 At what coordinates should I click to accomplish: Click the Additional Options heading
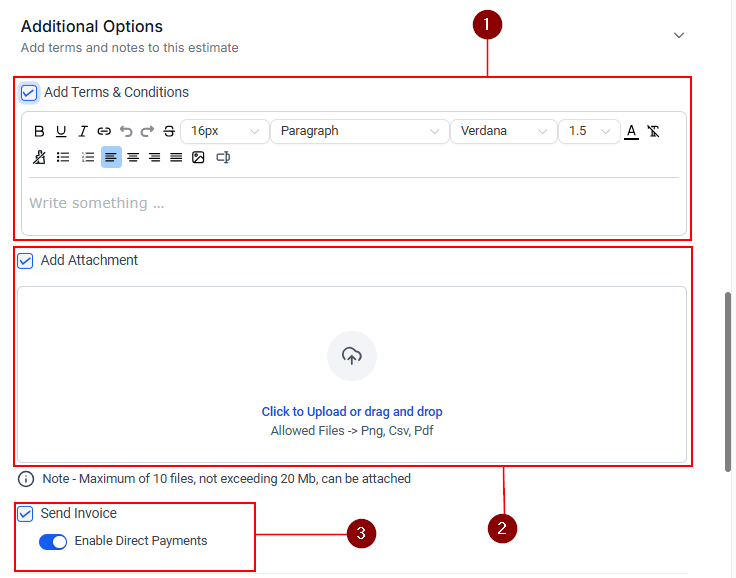92,26
